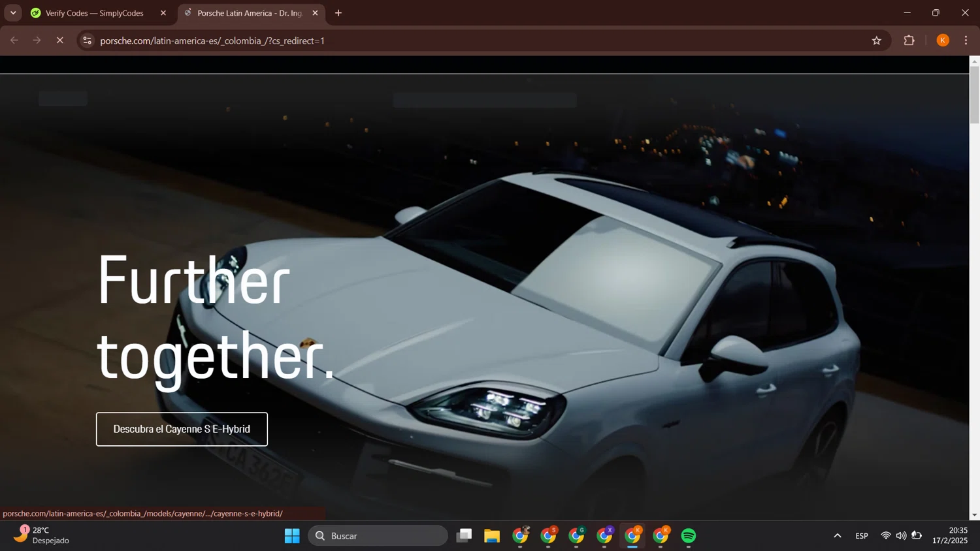Minimize the Chrome window
This screenshot has width=980, height=551.
point(907,13)
